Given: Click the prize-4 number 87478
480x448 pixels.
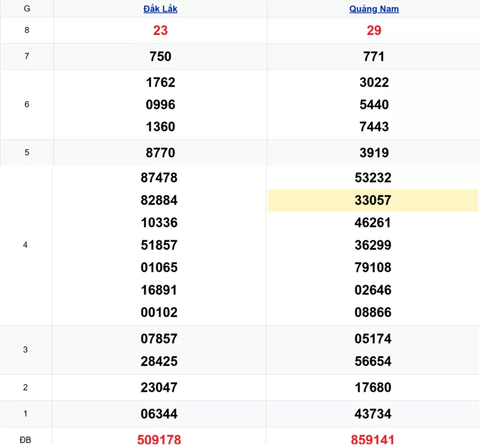Looking at the screenshot, I should [x=159, y=178].
